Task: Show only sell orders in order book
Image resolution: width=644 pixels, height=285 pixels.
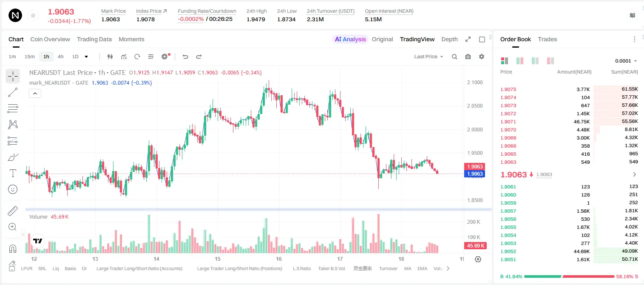Action: 550,61
